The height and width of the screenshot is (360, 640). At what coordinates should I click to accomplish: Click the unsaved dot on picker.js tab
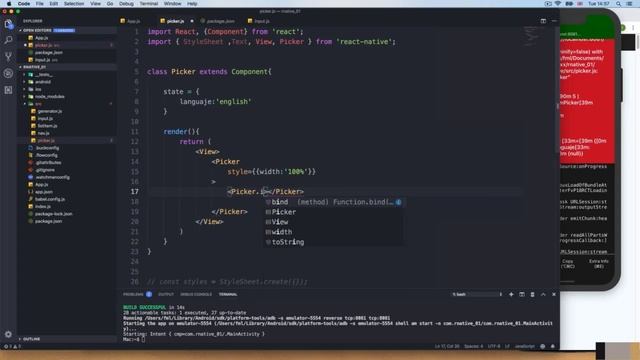point(192,21)
